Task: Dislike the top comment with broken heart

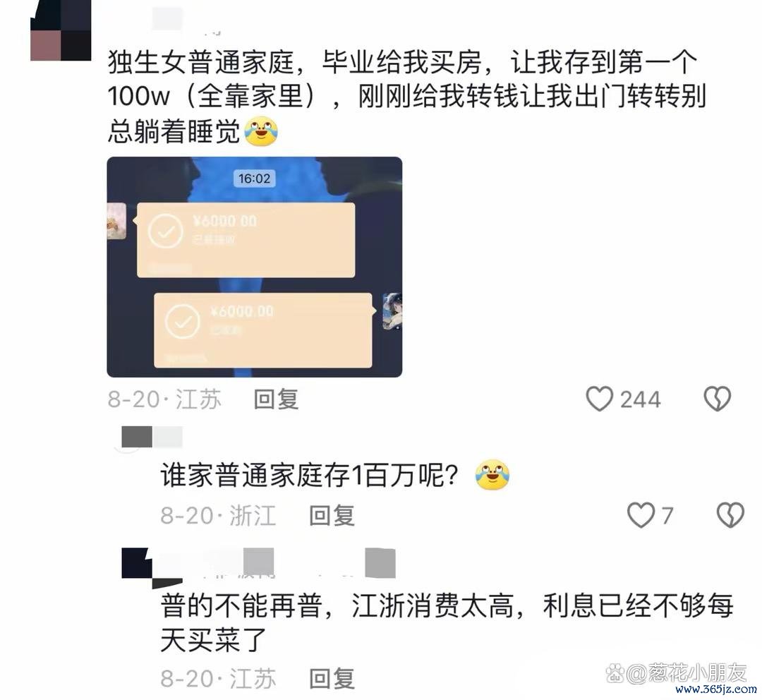Action: (718, 399)
